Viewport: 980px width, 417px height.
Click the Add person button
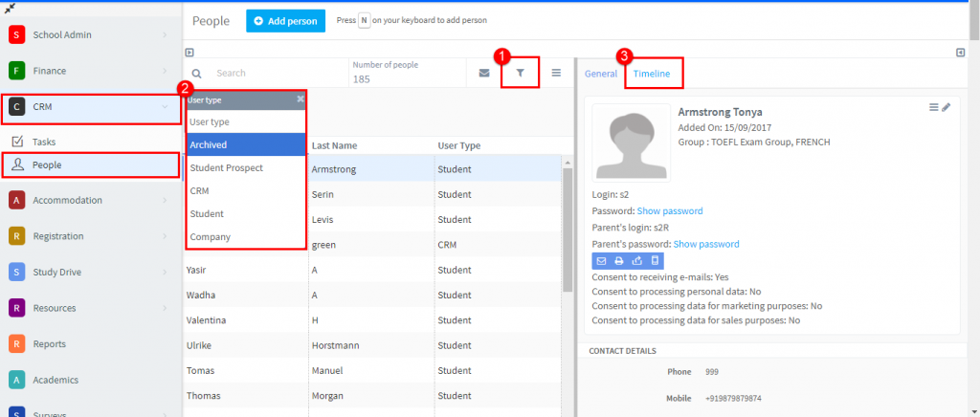coord(286,20)
